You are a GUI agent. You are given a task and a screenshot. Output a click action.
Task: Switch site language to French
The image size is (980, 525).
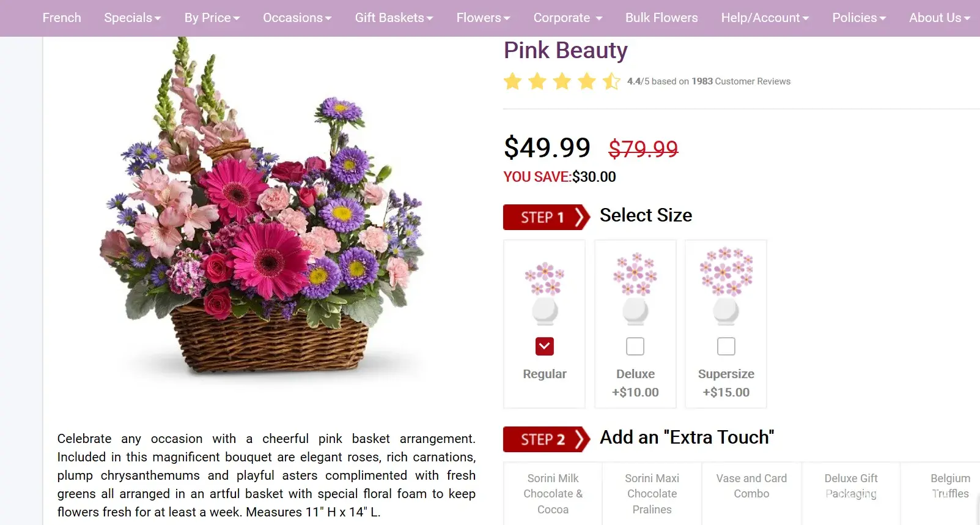(x=62, y=18)
